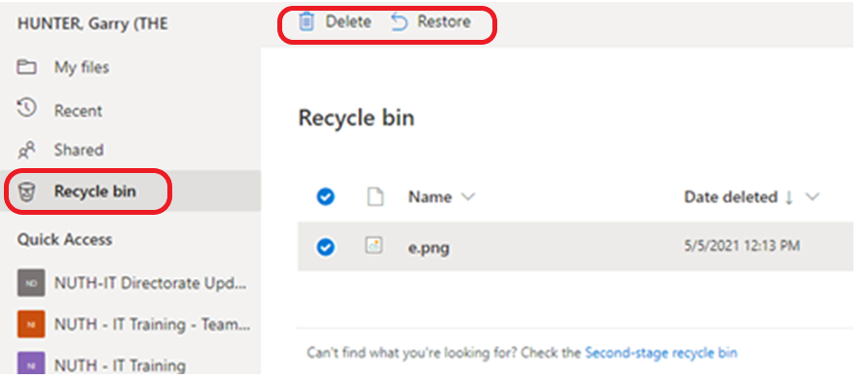
Task: Go to My files in sidebar
Action: (82, 67)
